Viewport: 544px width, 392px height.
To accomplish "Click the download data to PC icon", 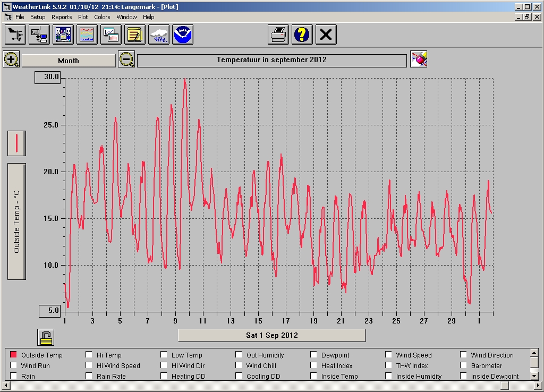I will pos(39,35).
